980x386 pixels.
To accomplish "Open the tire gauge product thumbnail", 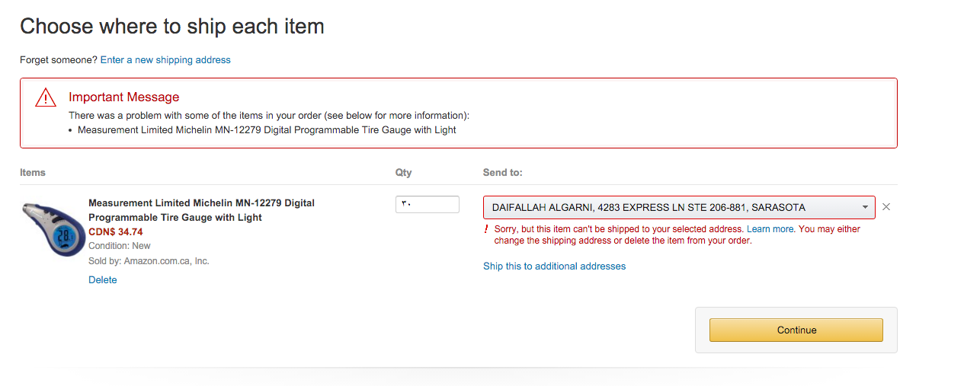I will click(51, 229).
